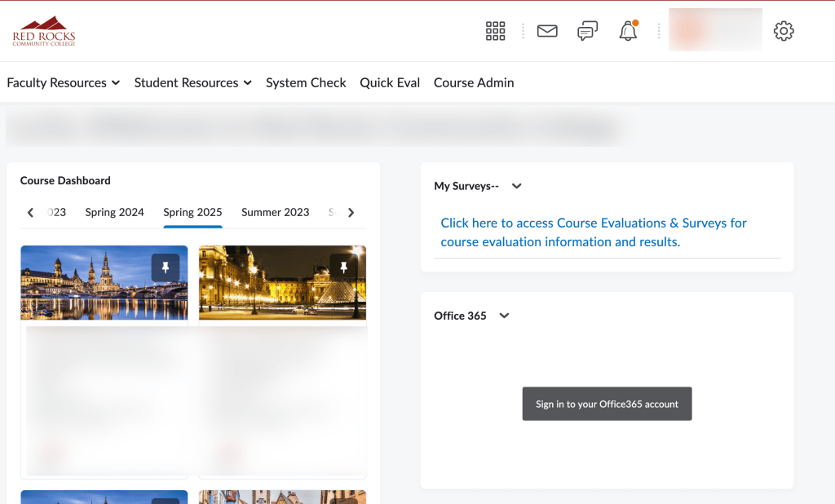Click Sign in to your Office365 account
The height and width of the screenshot is (504, 835).
607,404
